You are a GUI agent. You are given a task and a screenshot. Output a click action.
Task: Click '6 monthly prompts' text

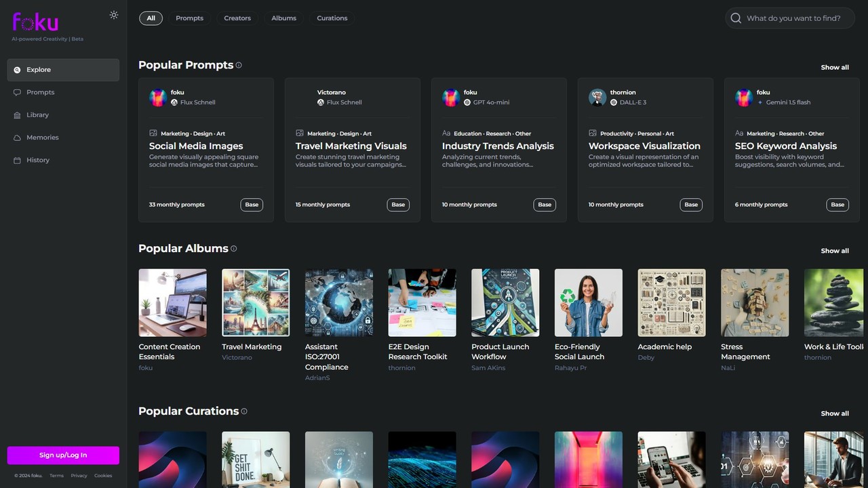coord(762,205)
